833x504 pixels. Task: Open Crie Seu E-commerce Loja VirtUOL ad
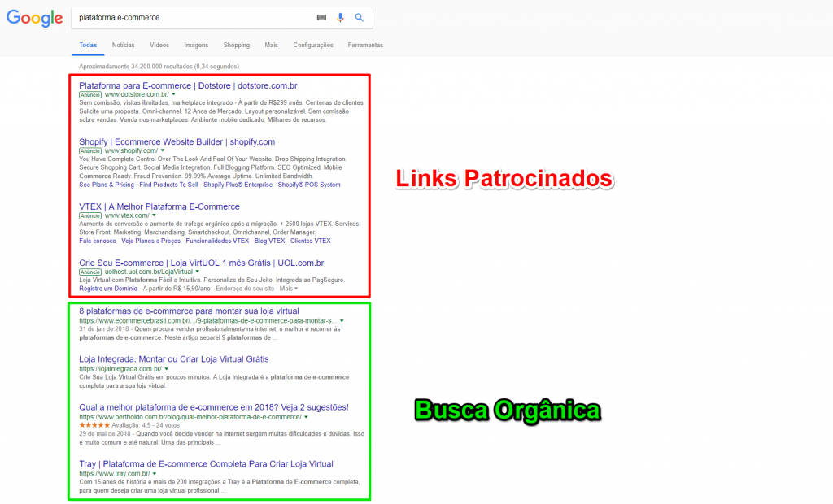[x=202, y=263]
